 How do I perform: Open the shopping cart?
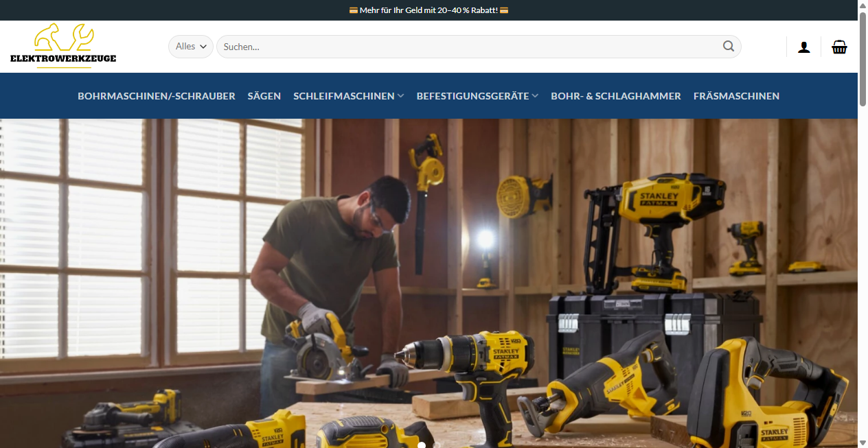click(839, 46)
